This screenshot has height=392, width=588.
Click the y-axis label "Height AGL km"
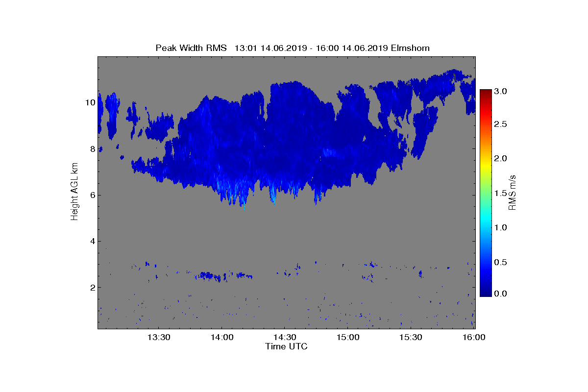click(x=74, y=192)
